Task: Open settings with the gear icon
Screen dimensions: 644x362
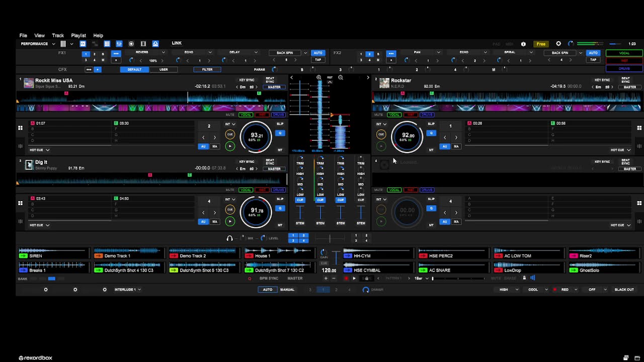Action: coord(558,44)
